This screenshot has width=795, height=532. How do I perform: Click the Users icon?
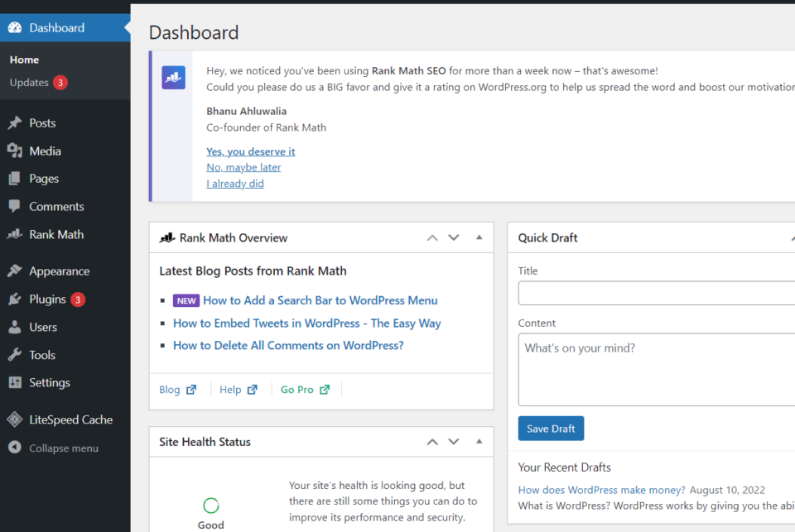click(15, 327)
